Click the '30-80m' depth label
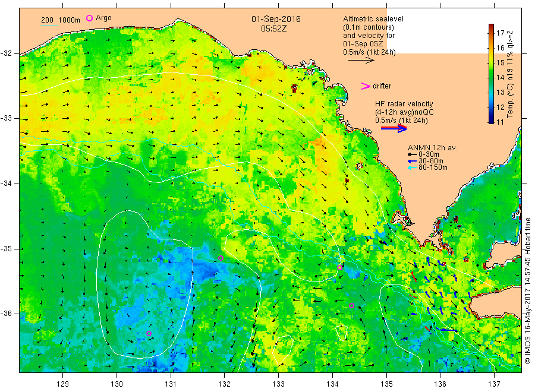The height and width of the screenshot is (392, 535). (430, 161)
